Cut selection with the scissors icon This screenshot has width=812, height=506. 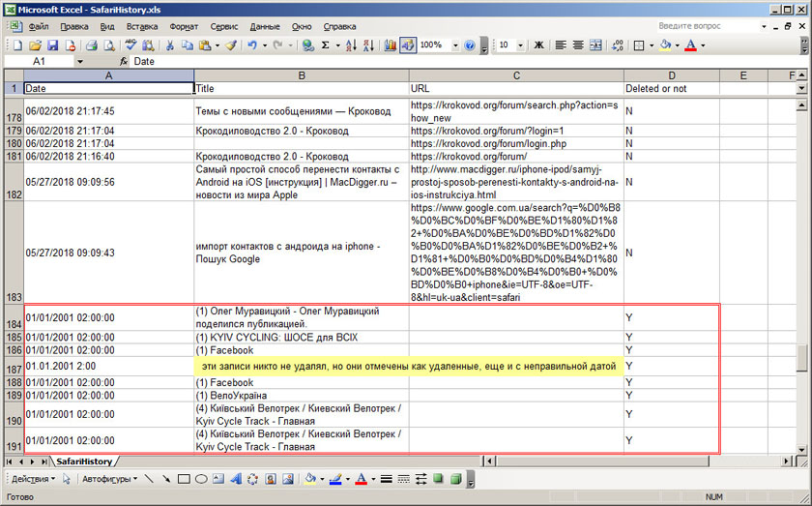coord(169,45)
